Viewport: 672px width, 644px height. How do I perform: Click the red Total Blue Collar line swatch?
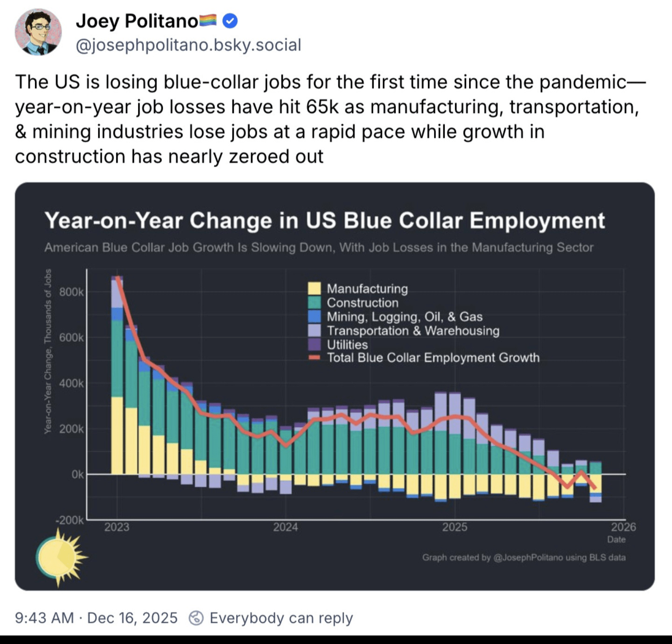pyautogui.click(x=314, y=358)
